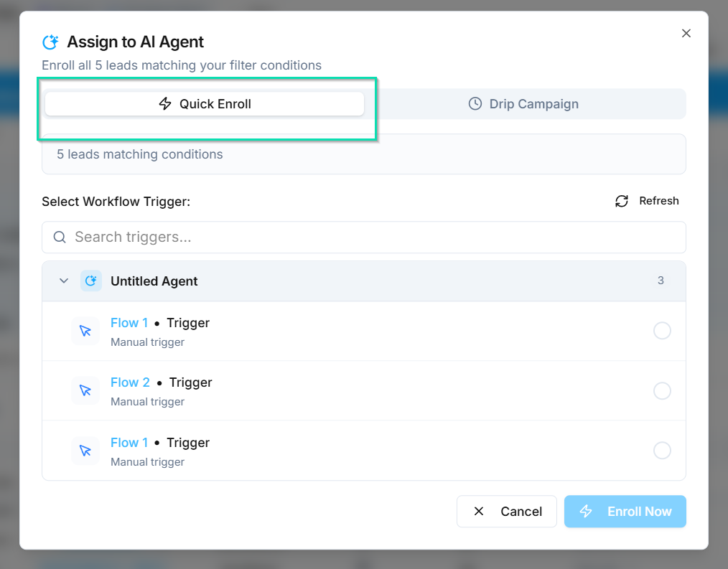728x569 pixels.
Task: Click the Enroll Now button
Action: [x=625, y=512]
